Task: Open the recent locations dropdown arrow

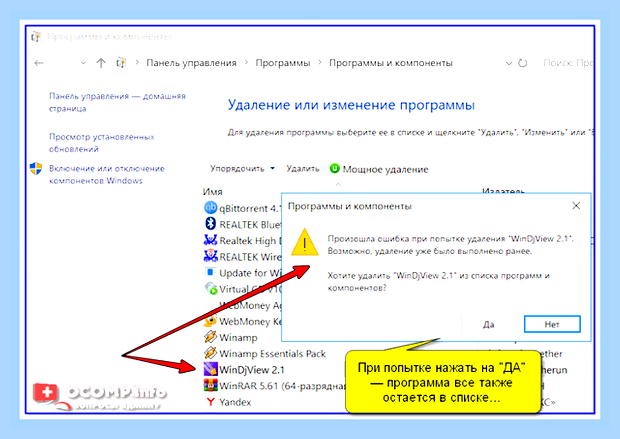Action: (x=83, y=63)
